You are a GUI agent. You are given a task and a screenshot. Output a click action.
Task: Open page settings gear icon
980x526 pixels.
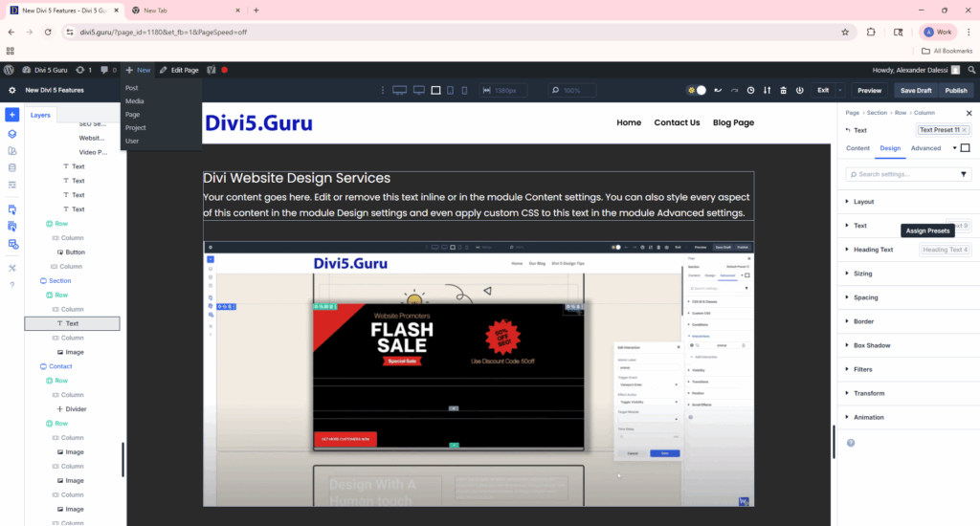(11, 91)
